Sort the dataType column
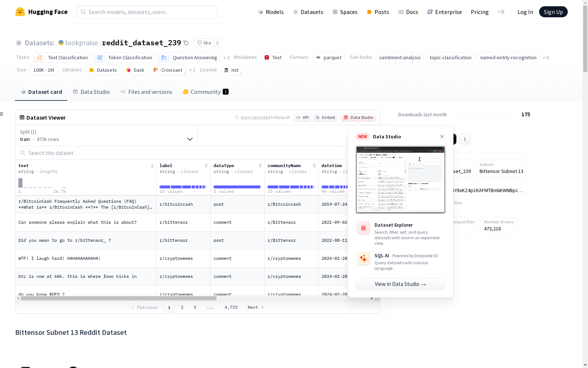 pyautogui.click(x=260, y=166)
